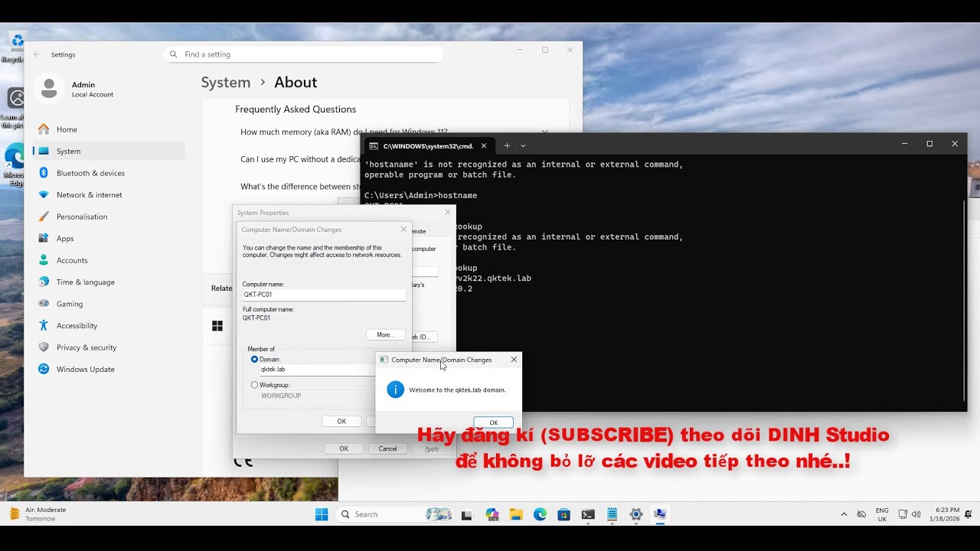Open Microsoft Edge from taskbar
The height and width of the screenshot is (551, 980).
tap(540, 514)
